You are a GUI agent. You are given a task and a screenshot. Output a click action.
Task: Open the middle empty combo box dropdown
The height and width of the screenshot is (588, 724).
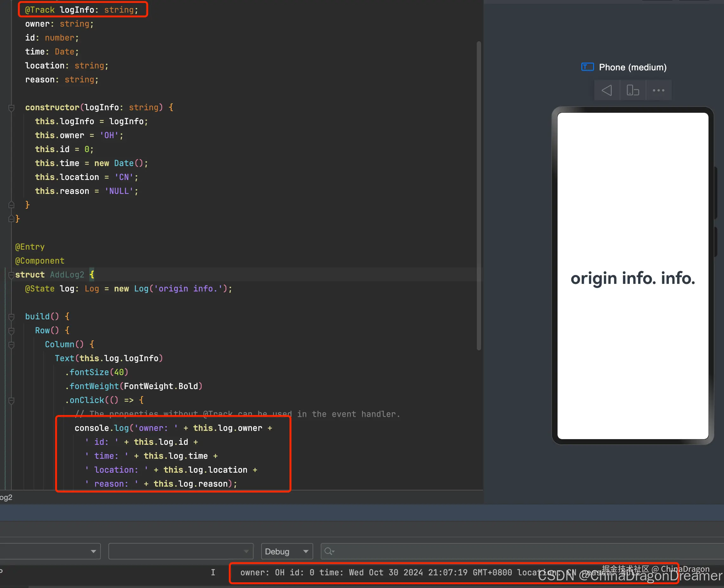click(246, 552)
